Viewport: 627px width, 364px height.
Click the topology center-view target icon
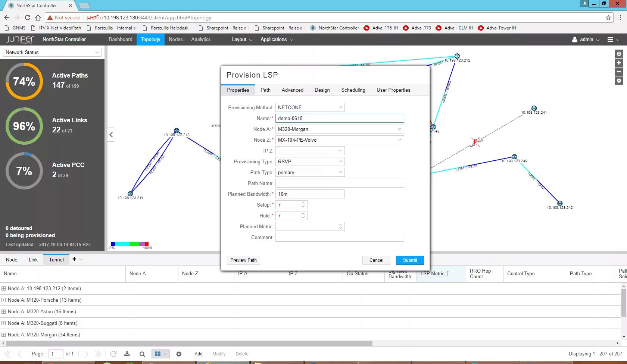coord(619,54)
